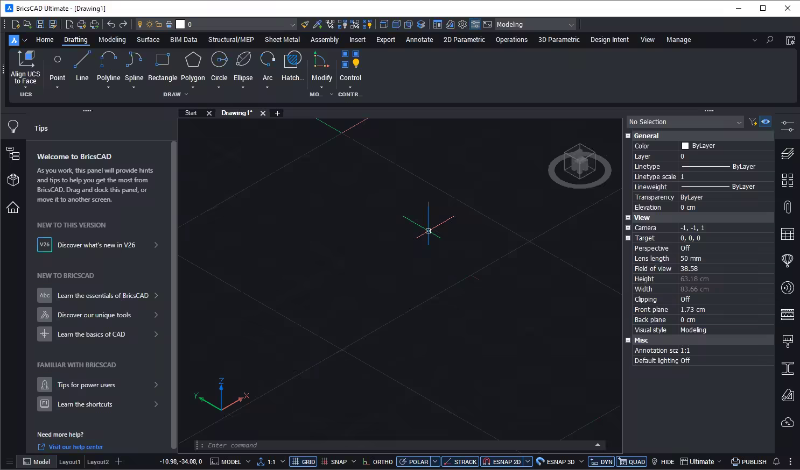Click Align UCS to Face icon
Image resolution: width=800 pixels, height=470 pixels.
click(26, 61)
